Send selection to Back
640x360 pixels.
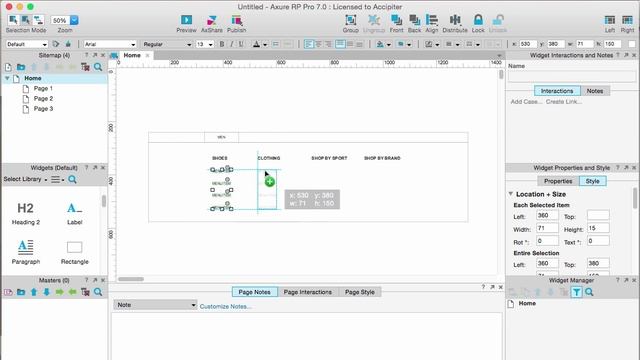414,23
